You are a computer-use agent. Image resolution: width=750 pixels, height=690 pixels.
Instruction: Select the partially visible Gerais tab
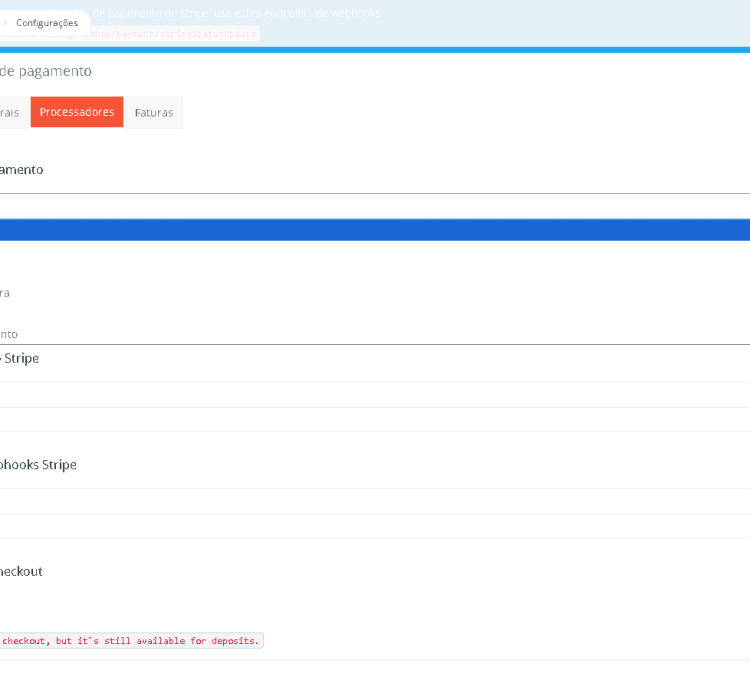coord(10,112)
